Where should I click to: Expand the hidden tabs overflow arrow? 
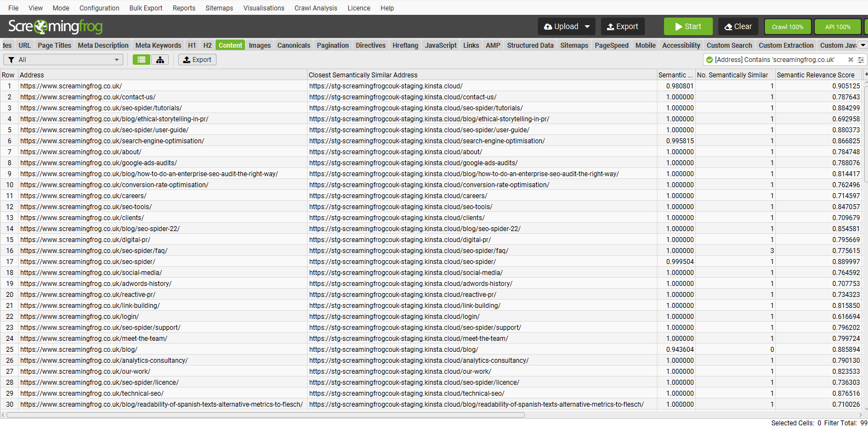(863, 46)
